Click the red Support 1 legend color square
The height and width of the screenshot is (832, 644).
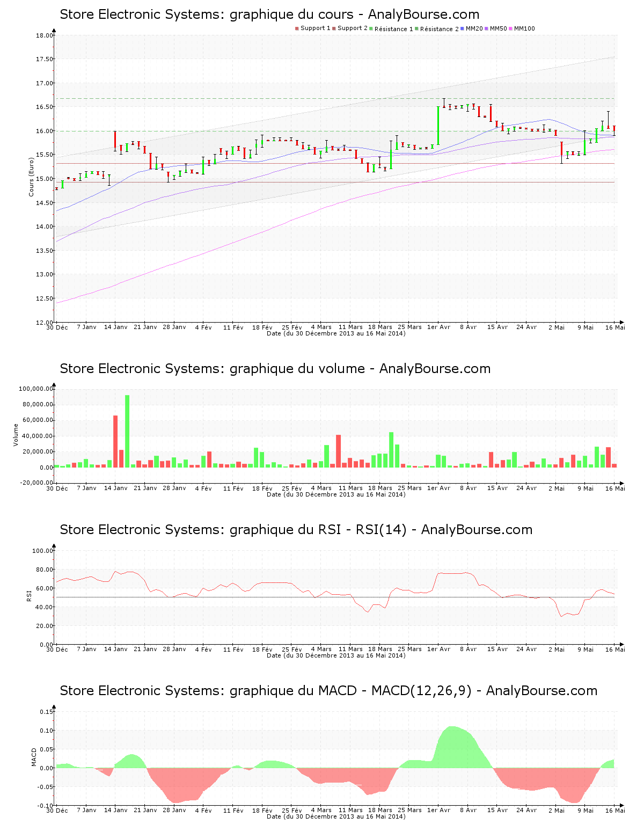coord(297,28)
